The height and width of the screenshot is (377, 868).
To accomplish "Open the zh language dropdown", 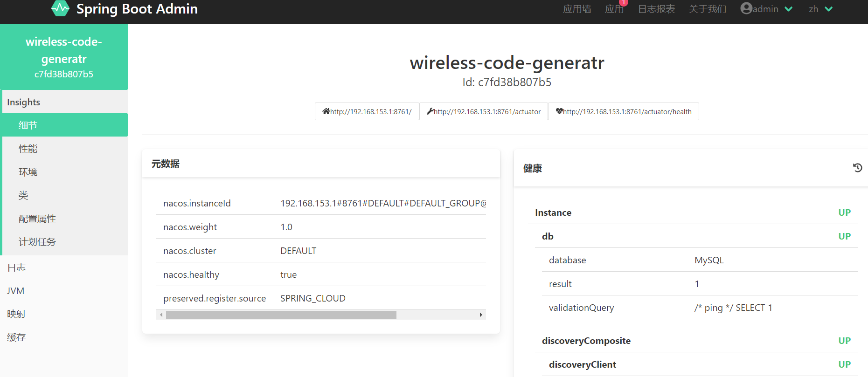I will click(x=821, y=9).
